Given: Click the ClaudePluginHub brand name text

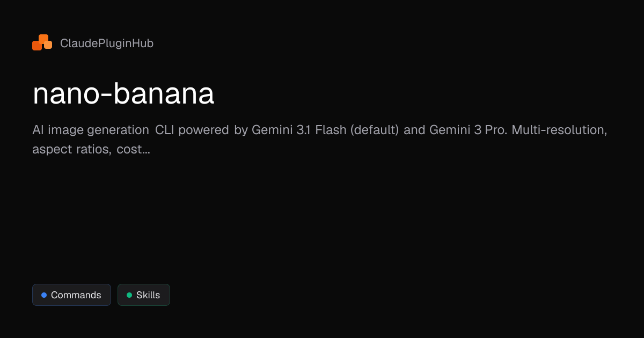Looking at the screenshot, I should (107, 43).
